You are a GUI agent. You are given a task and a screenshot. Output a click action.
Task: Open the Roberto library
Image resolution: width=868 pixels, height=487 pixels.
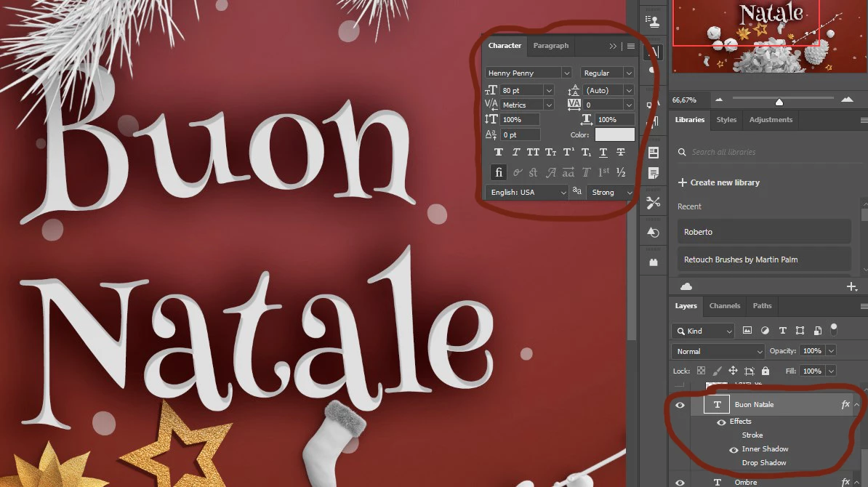point(764,232)
